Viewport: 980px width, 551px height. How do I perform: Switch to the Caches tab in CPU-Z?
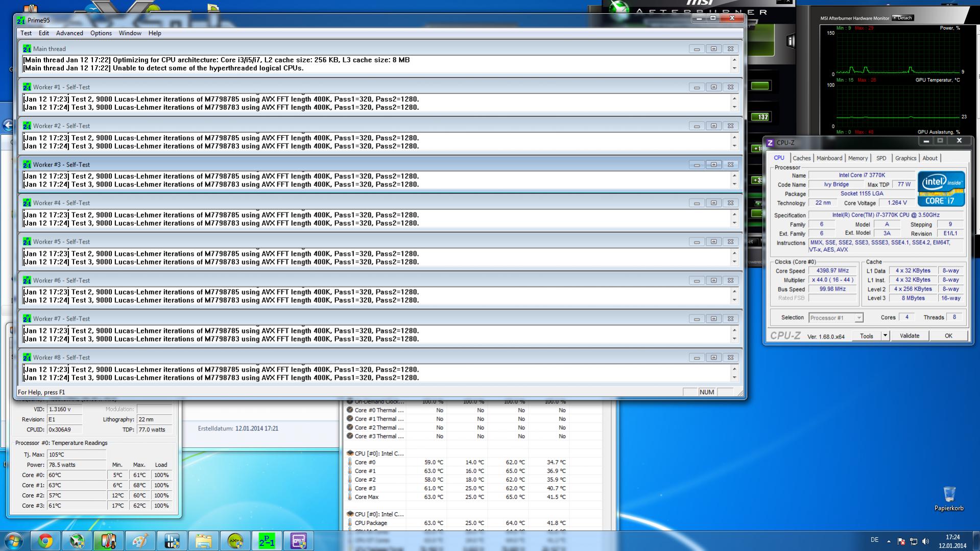click(x=801, y=158)
